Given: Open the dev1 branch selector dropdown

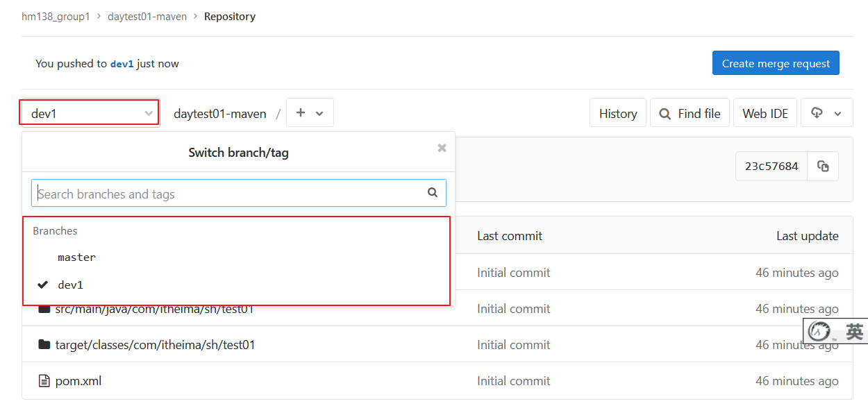Looking at the screenshot, I should pos(90,113).
